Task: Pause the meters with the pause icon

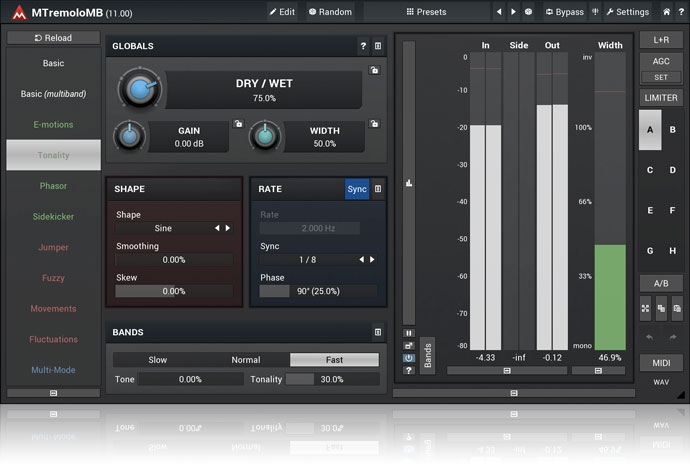Action: (409, 333)
